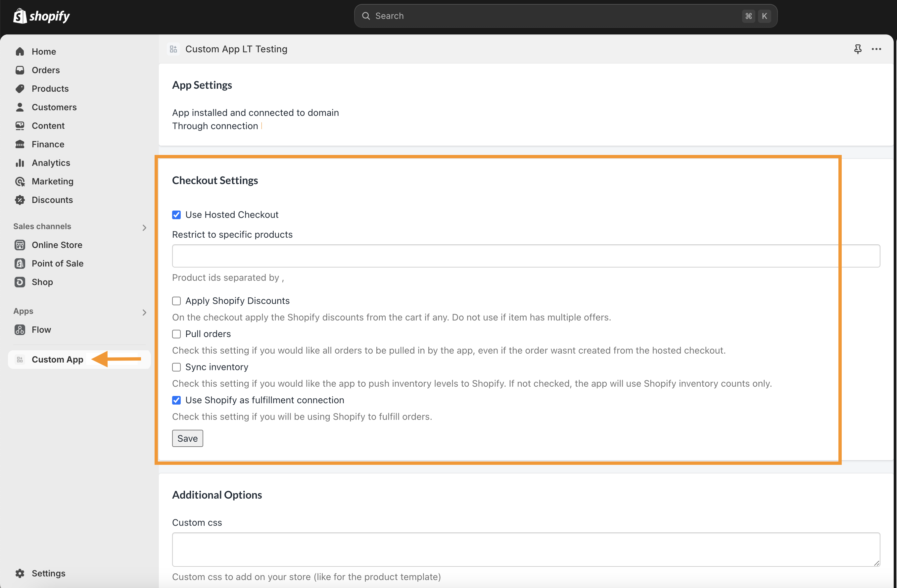The height and width of the screenshot is (588, 897).
Task: Select Custom App in sidebar
Action: tap(79, 359)
